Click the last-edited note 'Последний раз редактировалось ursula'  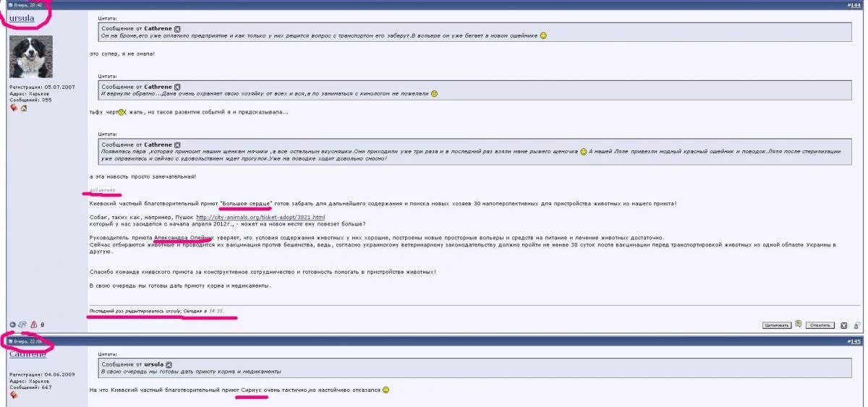coord(135,311)
